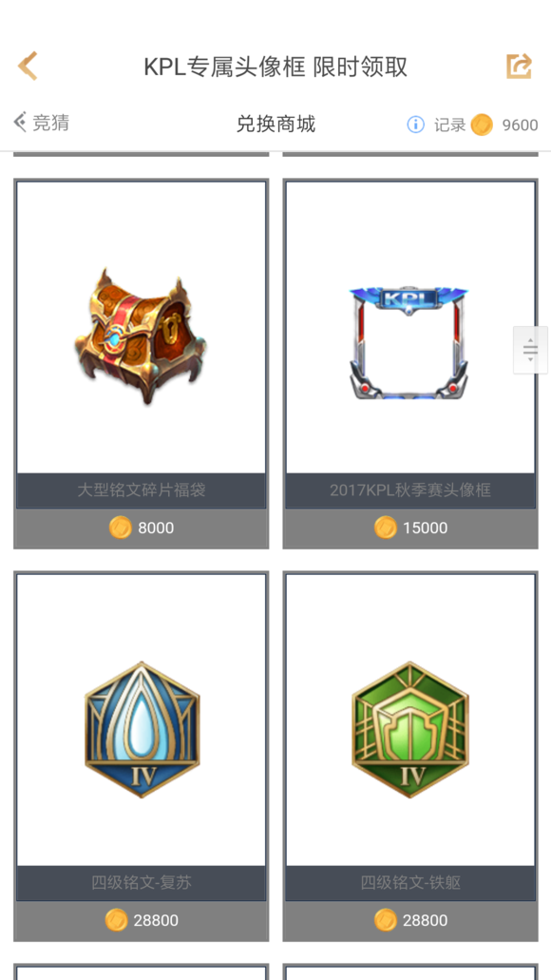
Task: Tap the blue level IV rune icon
Action: point(142,729)
